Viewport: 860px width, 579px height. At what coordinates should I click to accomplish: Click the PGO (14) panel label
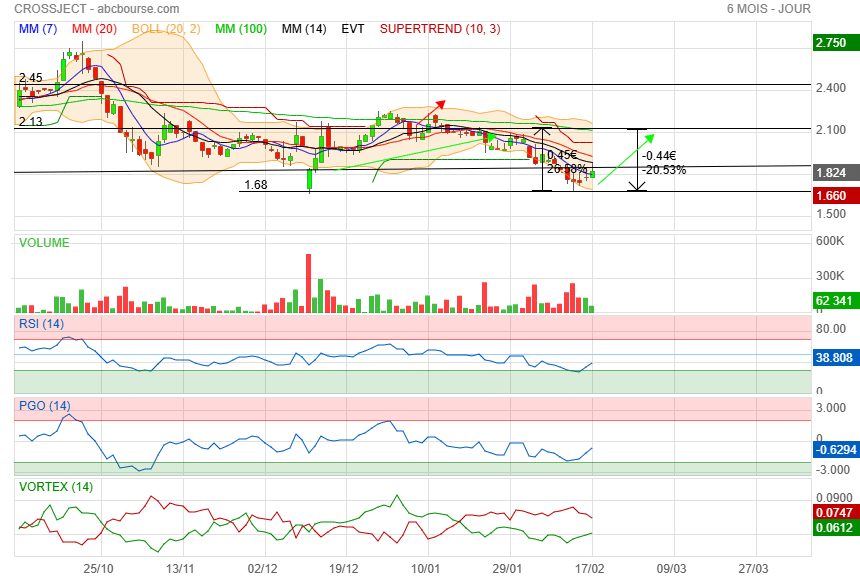(x=44, y=406)
